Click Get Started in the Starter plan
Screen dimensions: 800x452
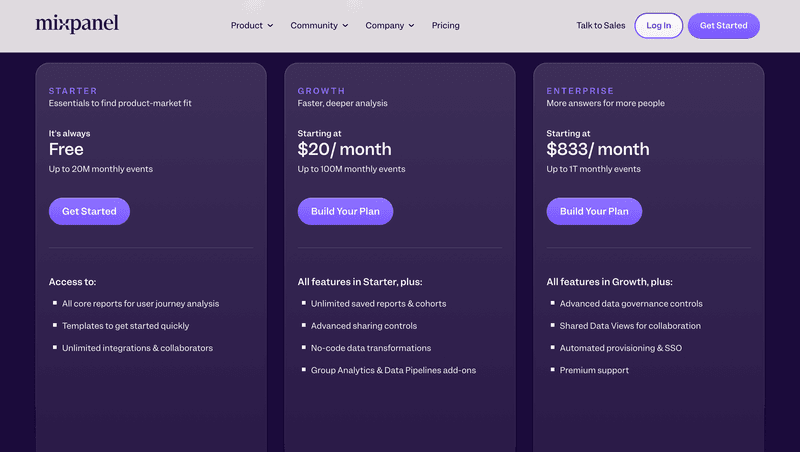tap(89, 211)
